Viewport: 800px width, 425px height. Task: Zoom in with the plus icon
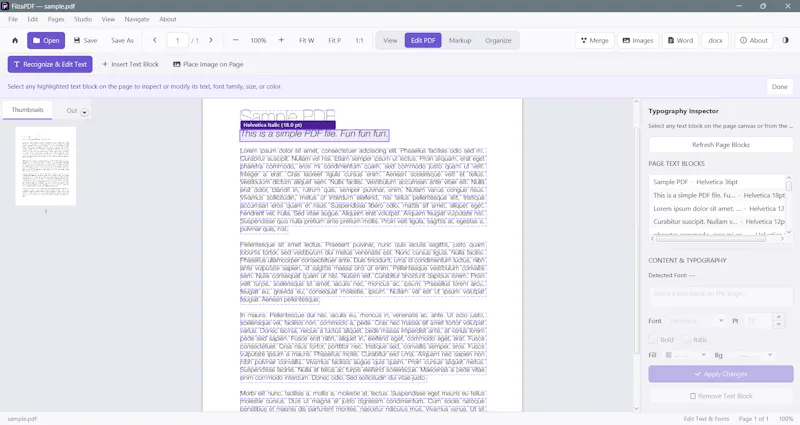(281, 40)
